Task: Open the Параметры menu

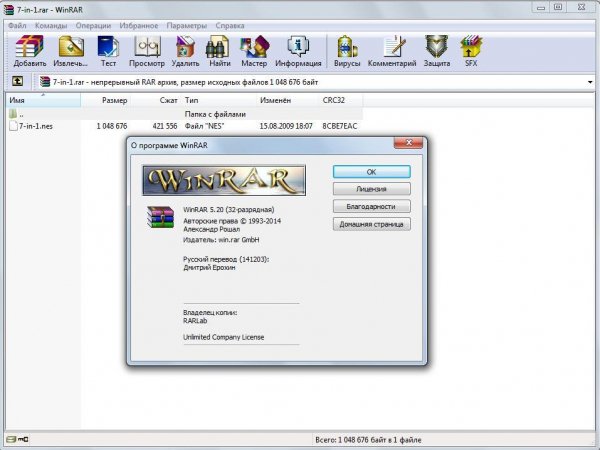Action: pos(187,26)
